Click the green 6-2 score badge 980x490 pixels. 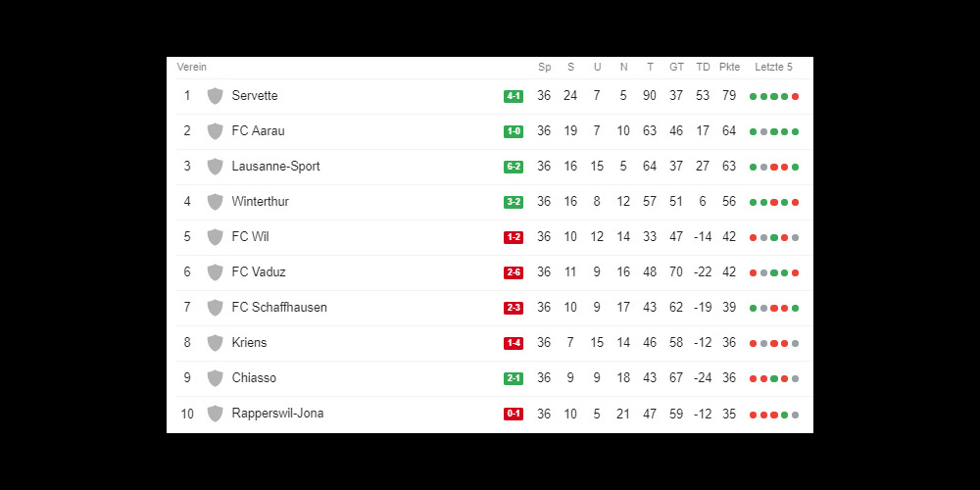click(x=514, y=167)
